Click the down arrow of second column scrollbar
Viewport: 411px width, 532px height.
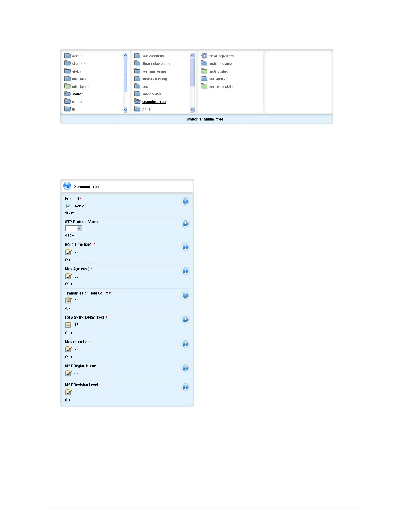(x=192, y=109)
